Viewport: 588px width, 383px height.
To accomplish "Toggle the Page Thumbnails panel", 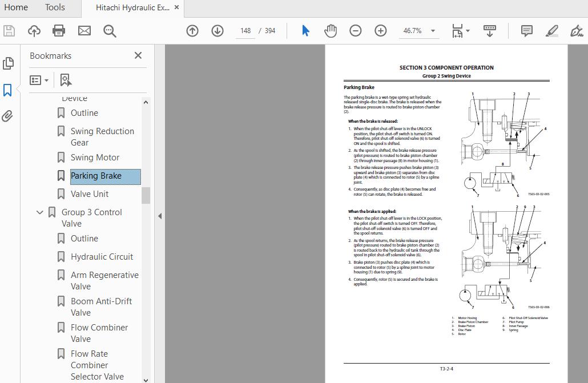I will (8, 63).
